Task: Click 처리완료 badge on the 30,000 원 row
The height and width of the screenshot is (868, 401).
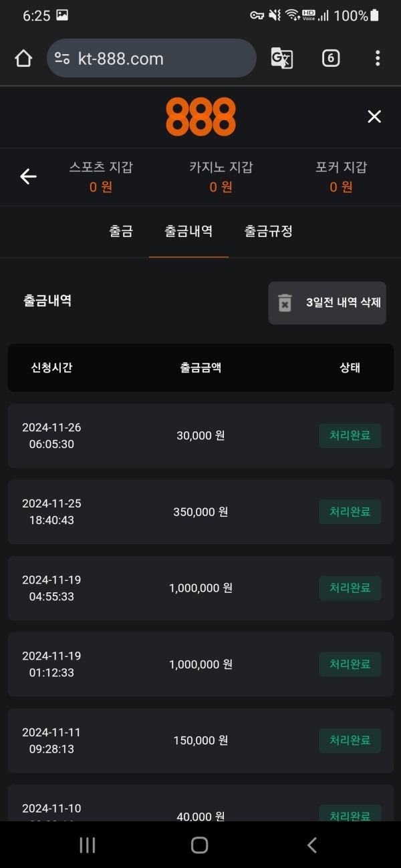Action: pyautogui.click(x=350, y=435)
